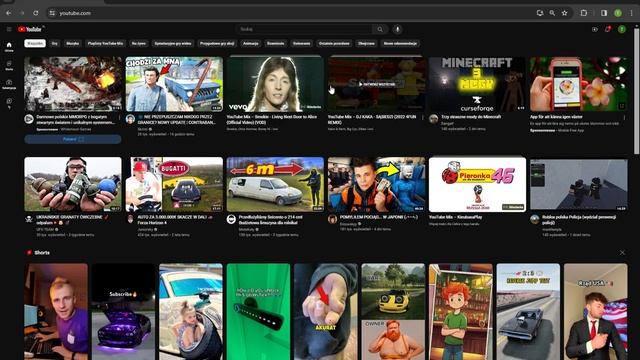640x360 pixels.
Task: Open the YouTube hamburger guide menu
Action: (9, 29)
